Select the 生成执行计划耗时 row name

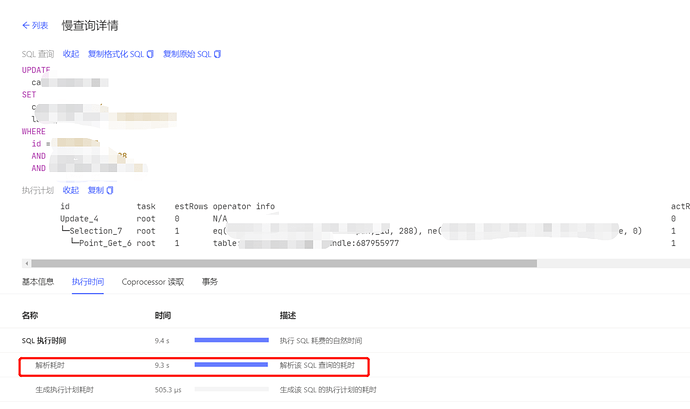[x=64, y=390]
